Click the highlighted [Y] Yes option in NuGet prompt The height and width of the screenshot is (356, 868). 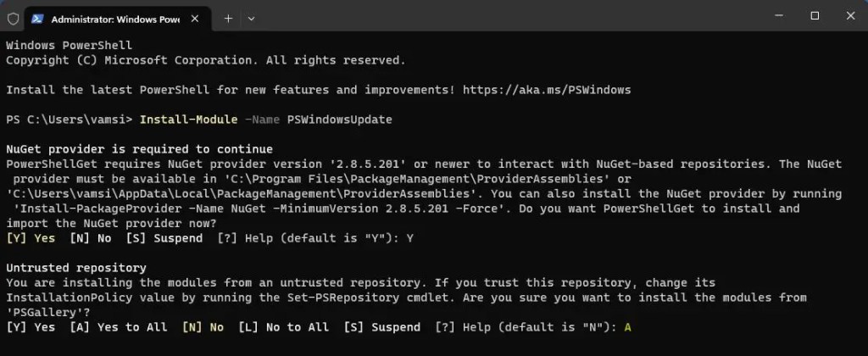coord(31,238)
